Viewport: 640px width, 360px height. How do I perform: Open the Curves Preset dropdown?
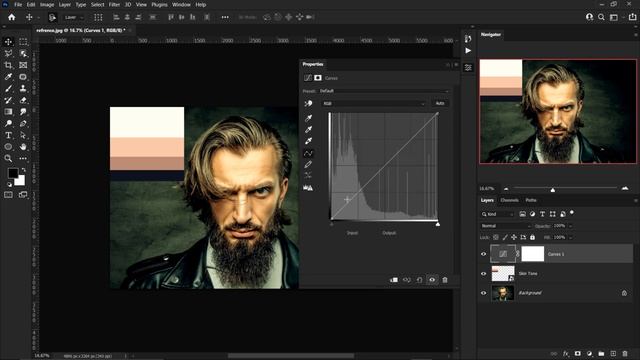[384, 91]
